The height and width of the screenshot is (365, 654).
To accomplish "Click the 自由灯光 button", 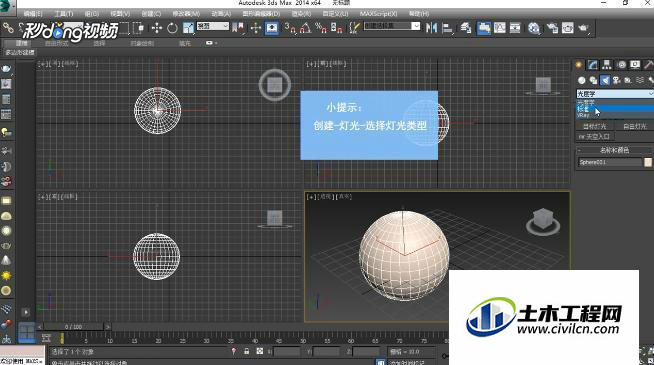I will pos(634,126).
